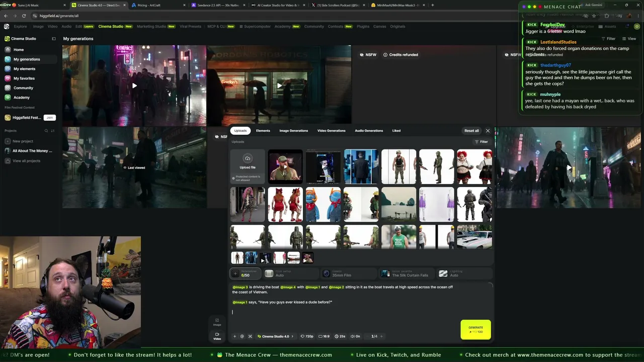This screenshot has width=644, height=362.
Task: Open Marketing Studio in top nav
Action: (x=156, y=26)
